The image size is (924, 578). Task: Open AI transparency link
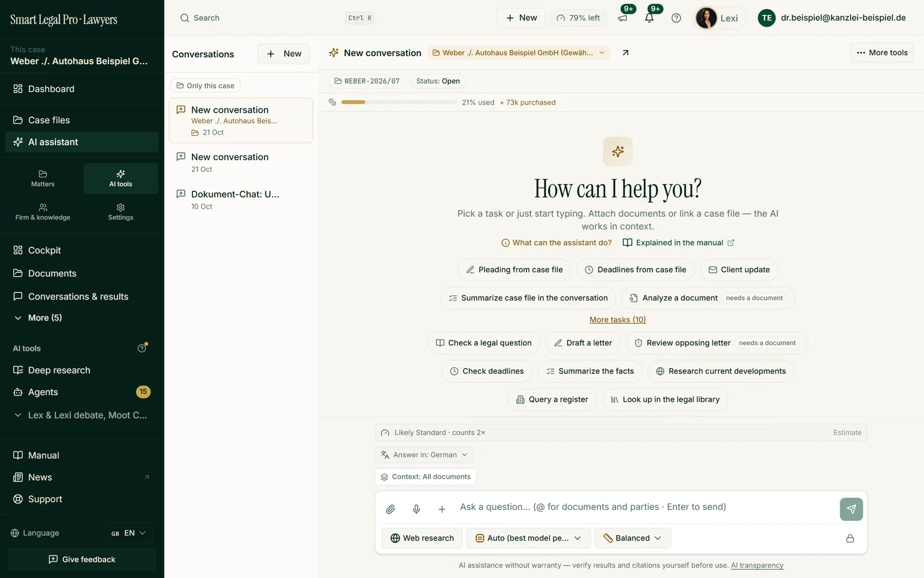[x=757, y=565]
